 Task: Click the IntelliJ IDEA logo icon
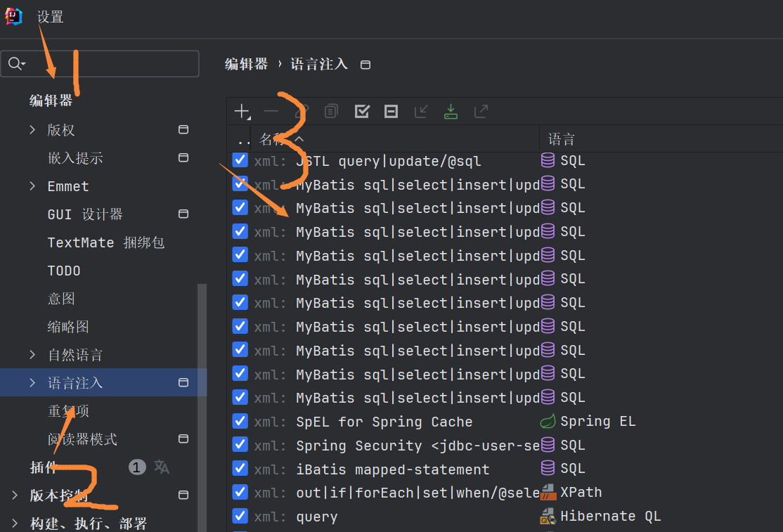pos(13,16)
